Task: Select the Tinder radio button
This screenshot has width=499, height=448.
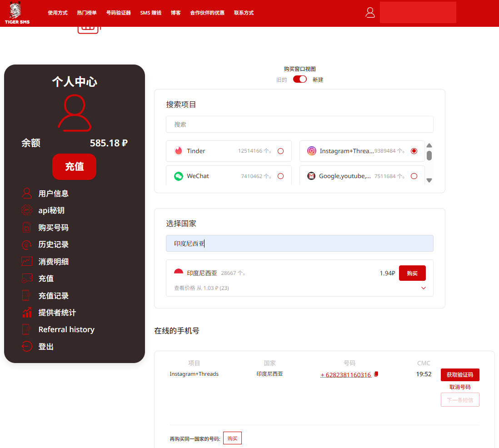Action: click(x=280, y=151)
